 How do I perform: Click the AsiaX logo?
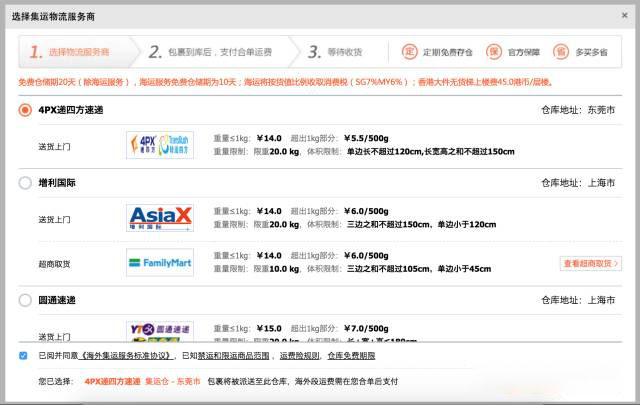click(160, 218)
